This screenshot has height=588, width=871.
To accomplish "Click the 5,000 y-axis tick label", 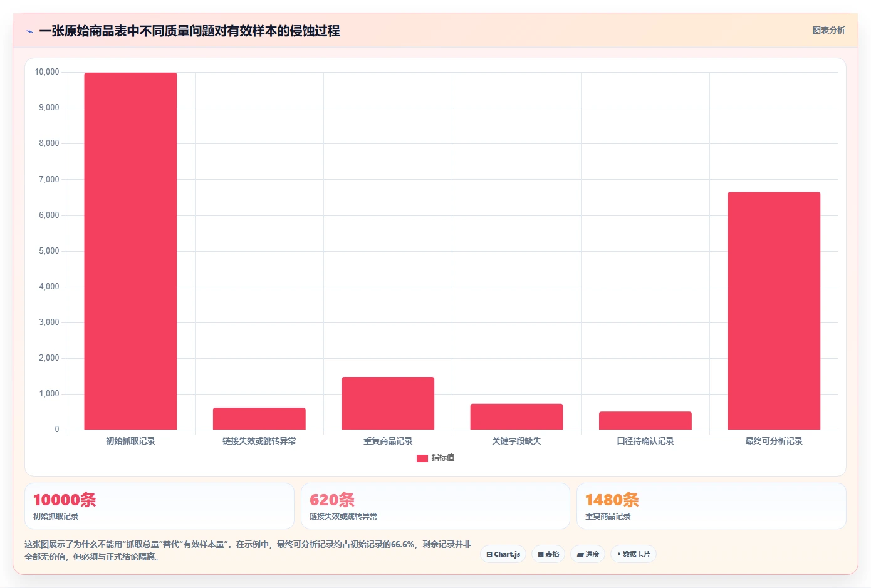I will tap(49, 251).
